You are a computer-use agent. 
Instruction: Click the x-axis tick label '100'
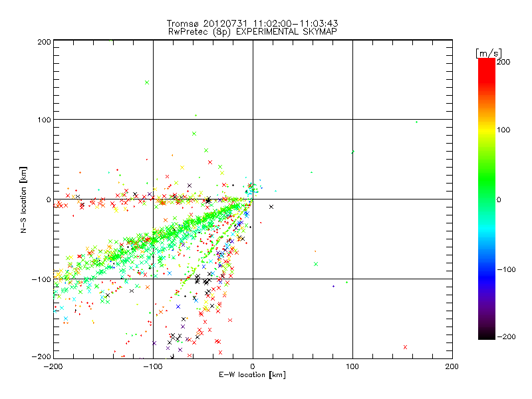(352, 366)
